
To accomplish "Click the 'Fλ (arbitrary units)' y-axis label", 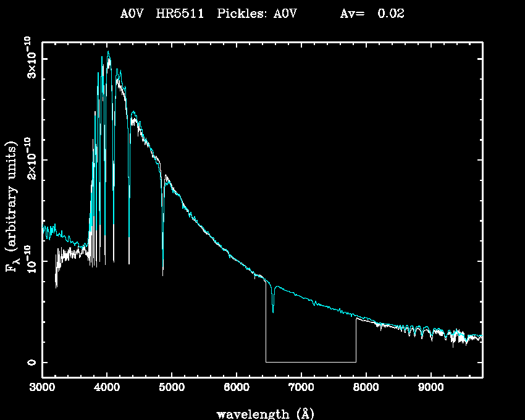I will point(10,208).
